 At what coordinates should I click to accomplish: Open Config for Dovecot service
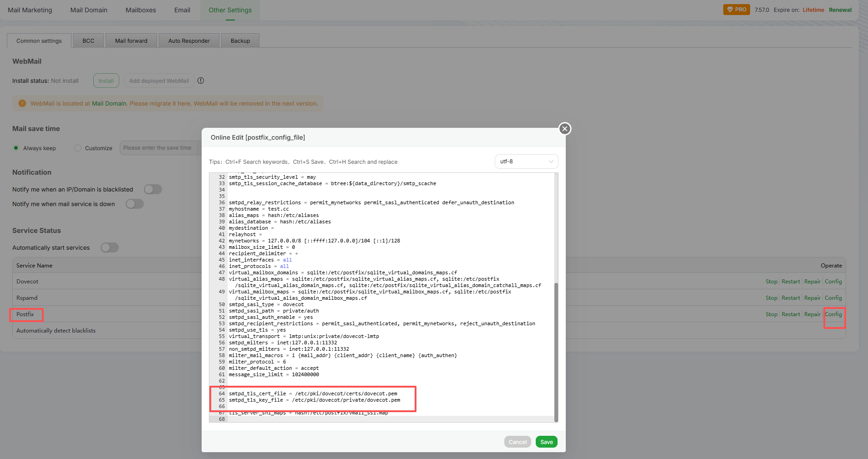[833, 282]
